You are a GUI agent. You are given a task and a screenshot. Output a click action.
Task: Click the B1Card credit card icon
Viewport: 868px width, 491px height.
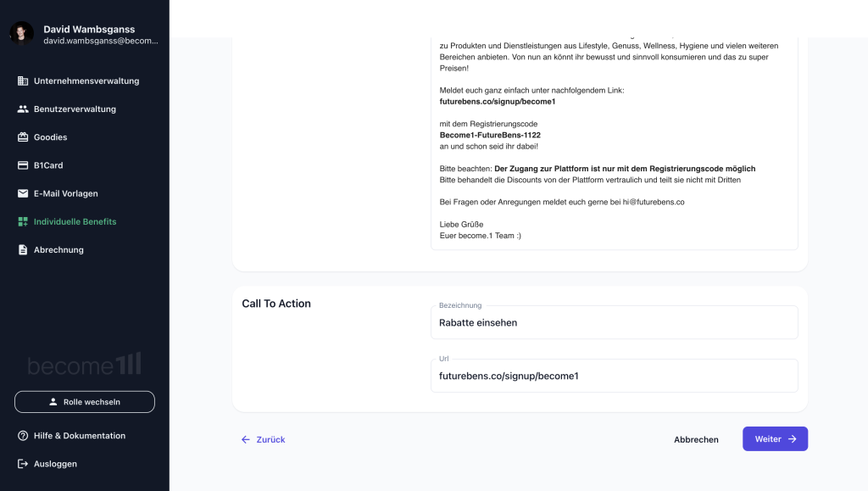tap(23, 165)
